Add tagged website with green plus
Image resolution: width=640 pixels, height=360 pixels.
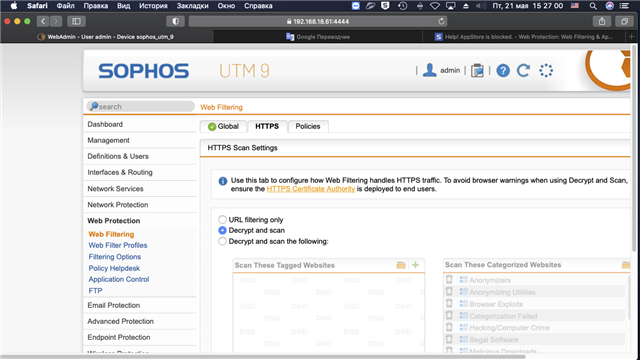415,265
